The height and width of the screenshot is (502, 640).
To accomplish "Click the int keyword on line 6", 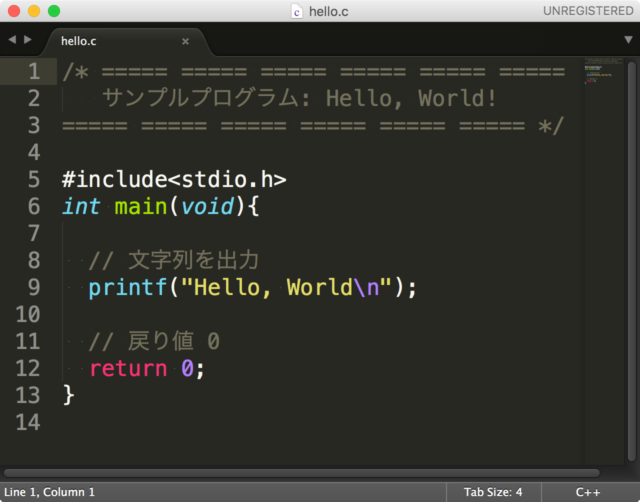I will tap(81, 207).
